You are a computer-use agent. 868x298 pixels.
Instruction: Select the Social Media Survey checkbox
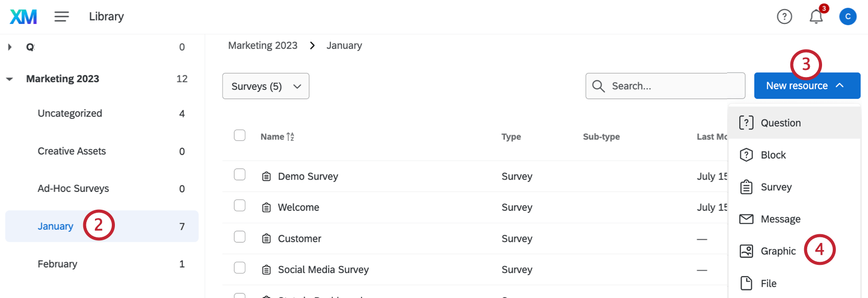(x=239, y=268)
